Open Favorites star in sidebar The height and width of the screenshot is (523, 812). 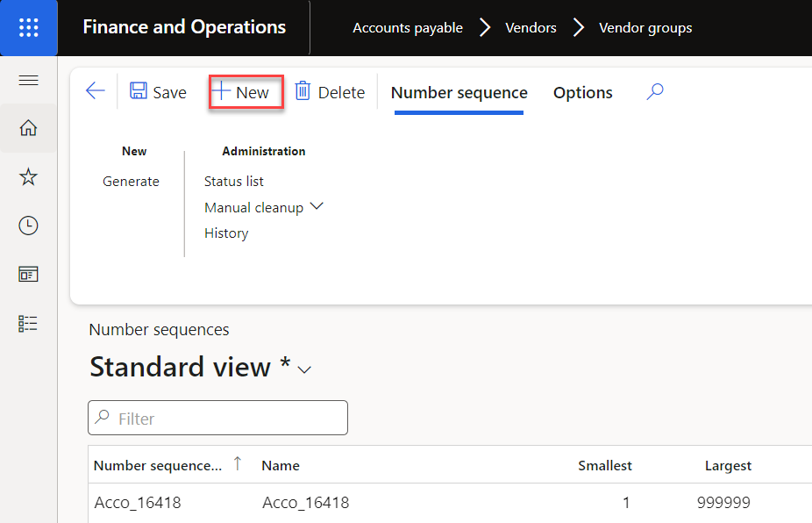click(x=28, y=176)
